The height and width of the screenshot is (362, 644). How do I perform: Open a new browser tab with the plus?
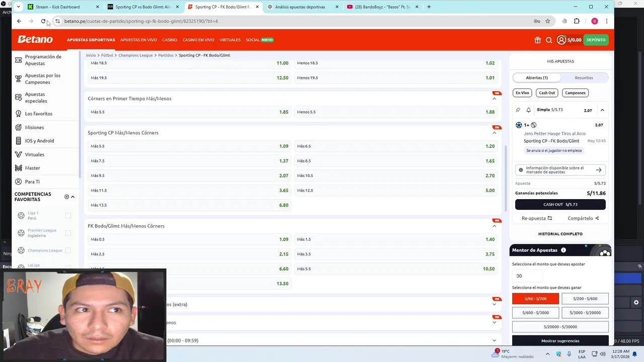[429, 7]
